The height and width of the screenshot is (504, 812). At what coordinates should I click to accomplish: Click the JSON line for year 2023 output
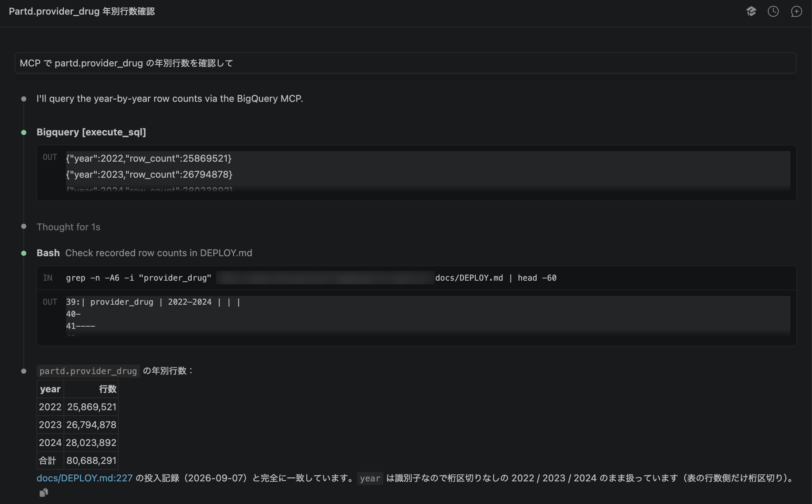pyautogui.click(x=149, y=174)
